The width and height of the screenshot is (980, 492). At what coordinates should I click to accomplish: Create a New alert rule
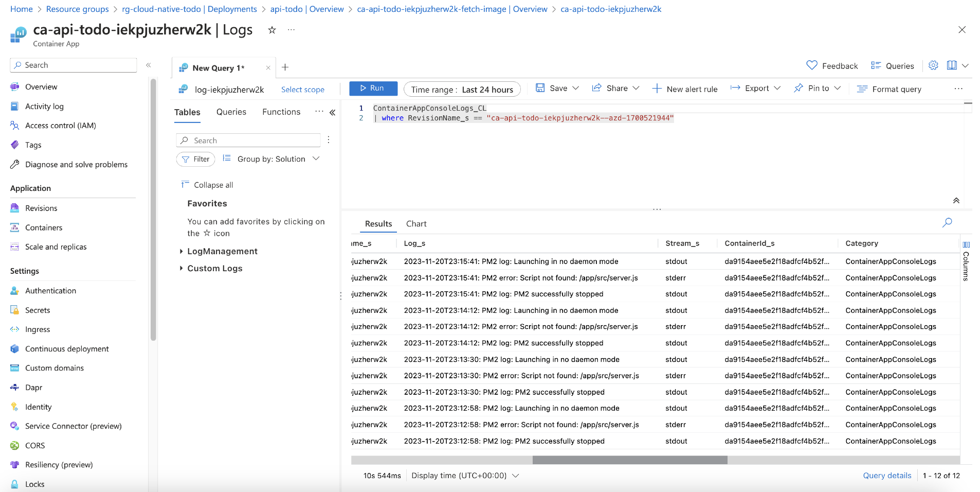684,89
